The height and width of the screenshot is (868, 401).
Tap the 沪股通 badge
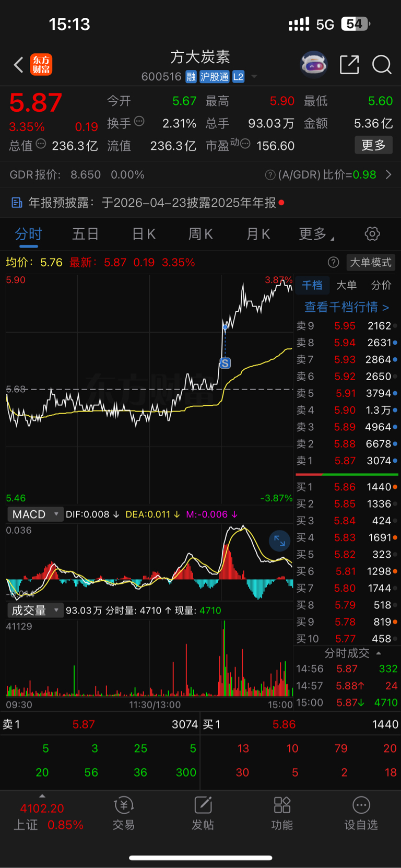(215, 77)
